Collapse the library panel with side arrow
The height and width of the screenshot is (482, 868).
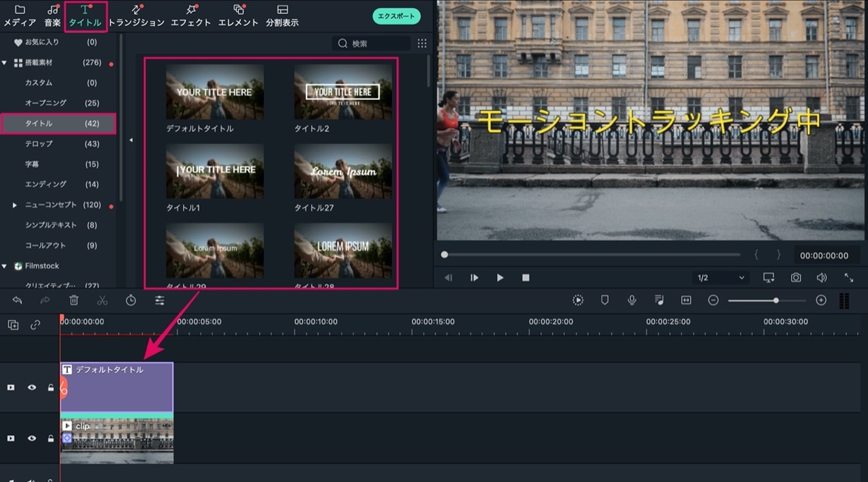(131, 140)
